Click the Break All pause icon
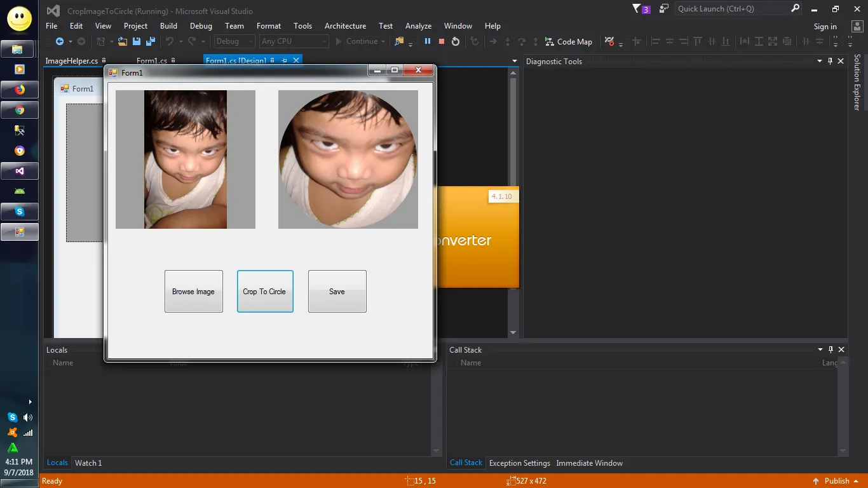This screenshot has height=488, width=868. tap(428, 41)
